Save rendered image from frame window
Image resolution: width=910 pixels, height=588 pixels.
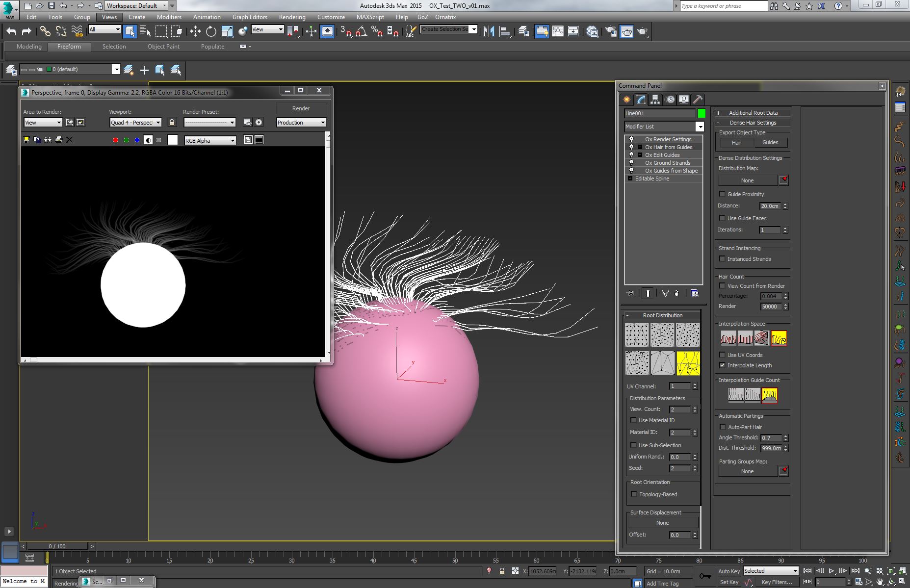point(26,140)
